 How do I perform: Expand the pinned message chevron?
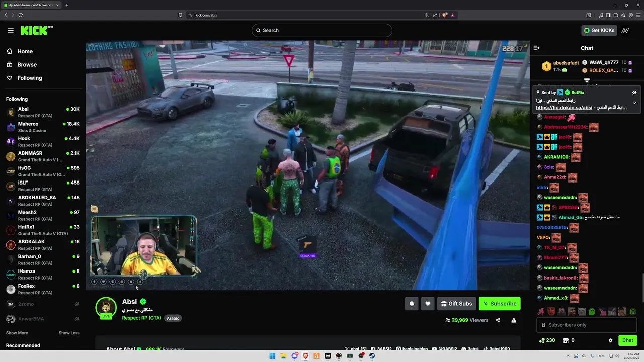[x=634, y=103]
